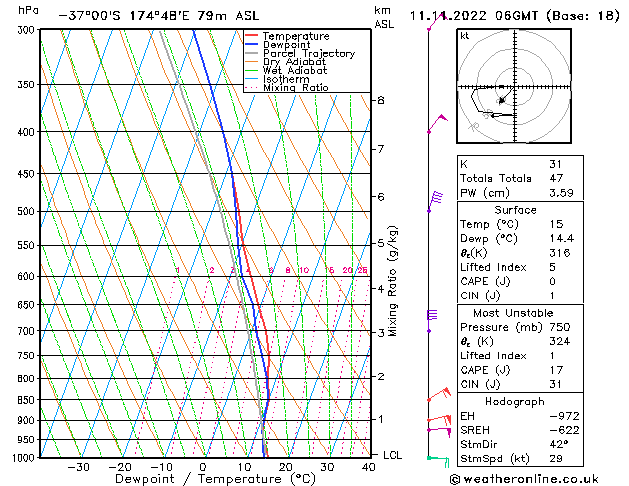Click the surface Dewp (°C) value 14.4
This screenshot has width=629, height=486.
562,239
